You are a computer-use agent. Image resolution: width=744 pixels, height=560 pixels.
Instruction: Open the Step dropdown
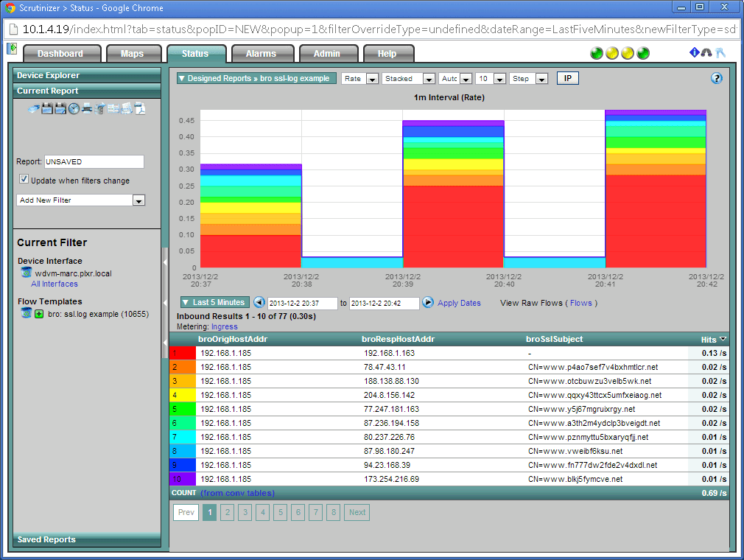pyautogui.click(x=529, y=79)
